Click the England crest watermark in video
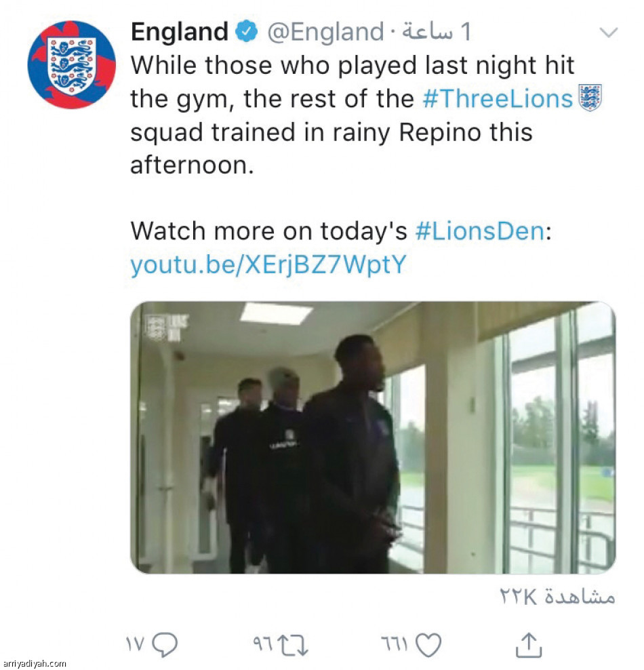Screen dimensions: 644x670 click(156, 326)
